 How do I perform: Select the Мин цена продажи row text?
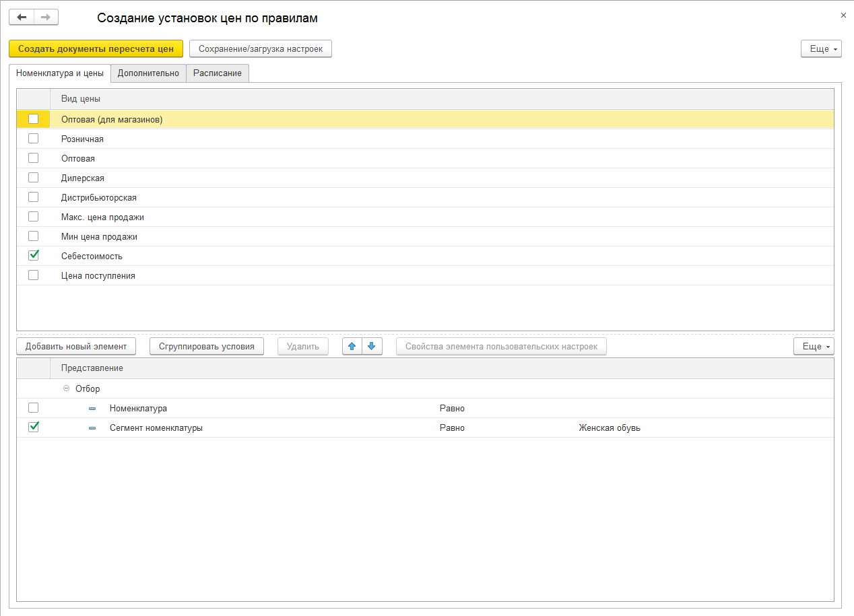pyautogui.click(x=99, y=237)
